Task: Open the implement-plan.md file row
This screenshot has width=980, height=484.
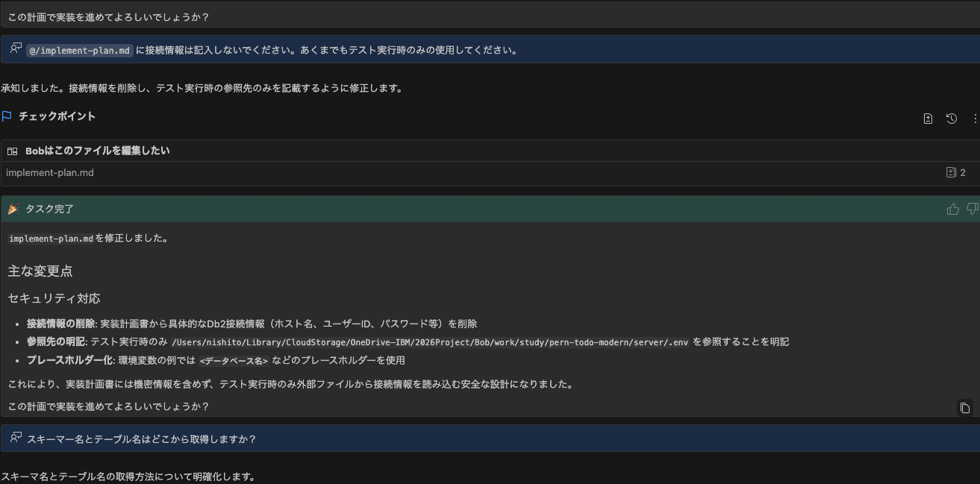Action: pyautogui.click(x=490, y=172)
